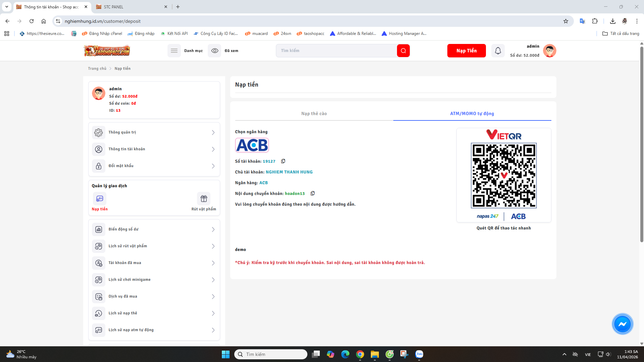Copy the transfer content hoadon13

coord(312,194)
